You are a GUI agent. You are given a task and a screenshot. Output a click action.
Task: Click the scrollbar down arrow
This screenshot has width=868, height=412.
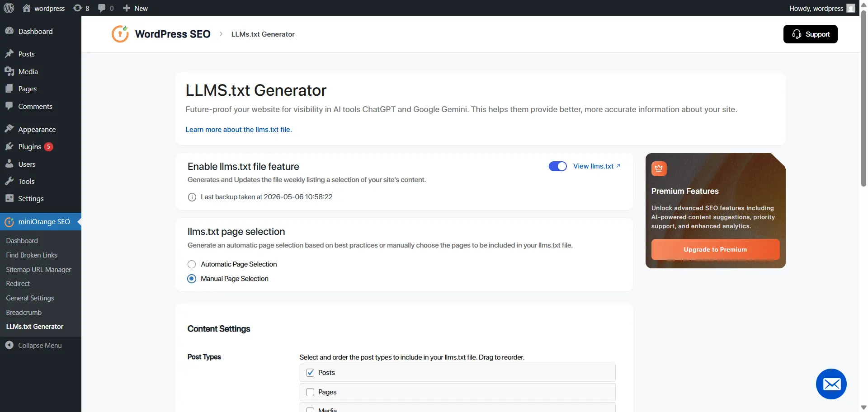pyautogui.click(x=863, y=407)
